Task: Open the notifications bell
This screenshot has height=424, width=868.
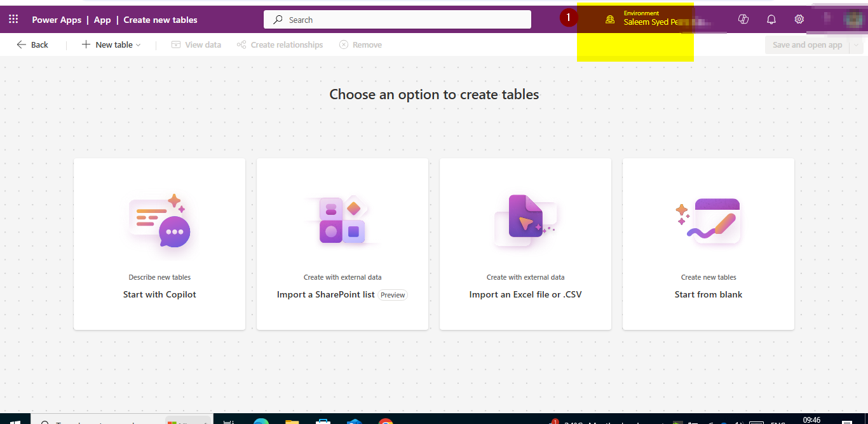Action: coord(771,20)
